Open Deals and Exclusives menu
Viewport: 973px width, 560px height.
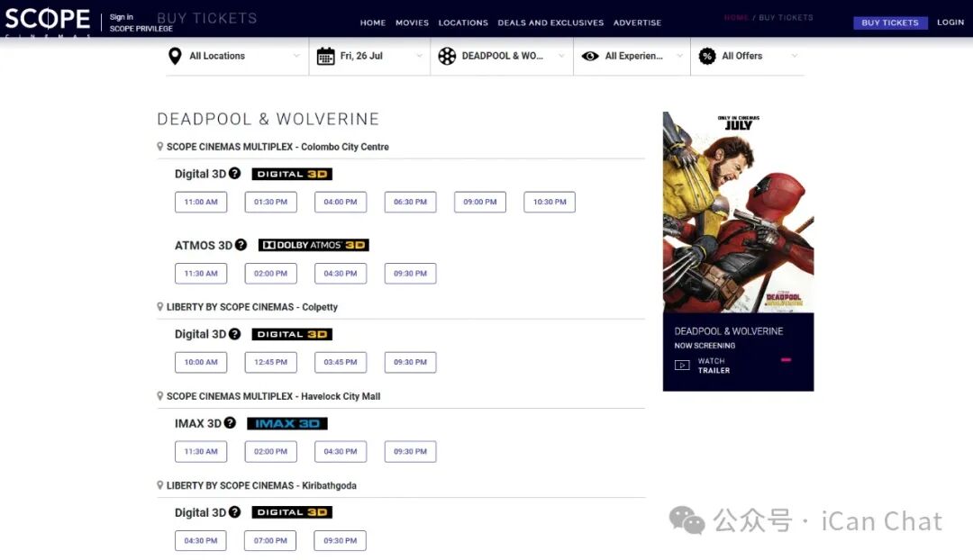pos(550,23)
